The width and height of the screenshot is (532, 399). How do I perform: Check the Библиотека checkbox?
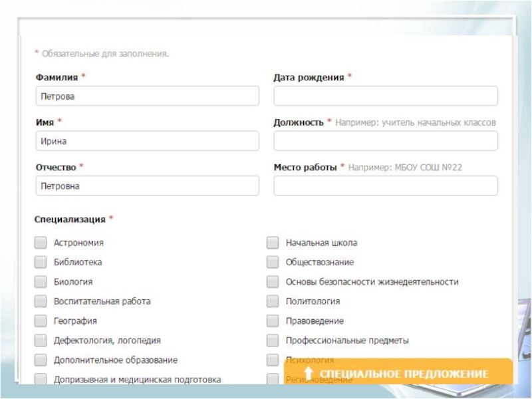(x=41, y=262)
